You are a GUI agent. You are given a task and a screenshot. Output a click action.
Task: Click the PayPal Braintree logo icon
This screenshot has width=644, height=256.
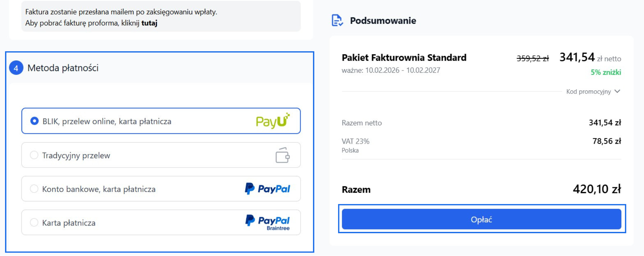click(x=267, y=221)
